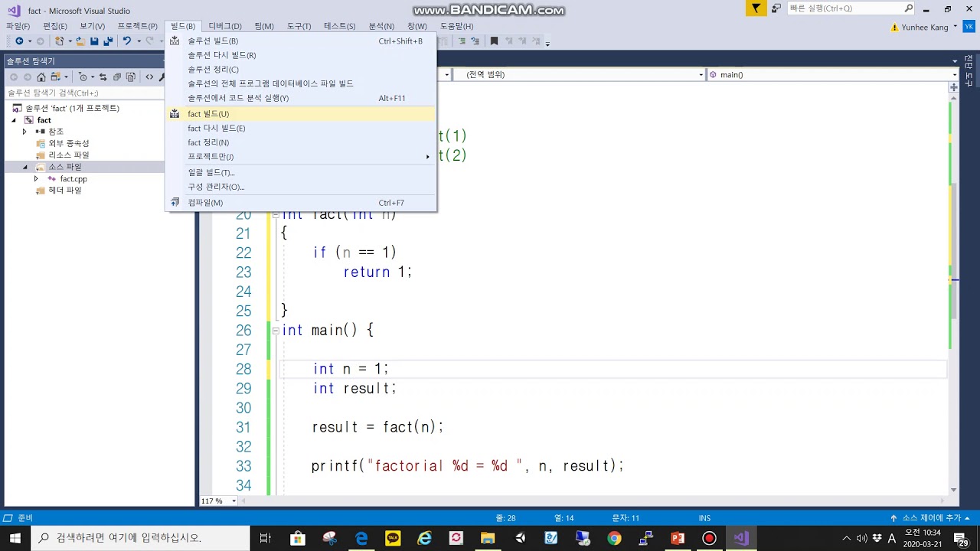Select the 외부 종속성 node

pyautogui.click(x=69, y=143)
